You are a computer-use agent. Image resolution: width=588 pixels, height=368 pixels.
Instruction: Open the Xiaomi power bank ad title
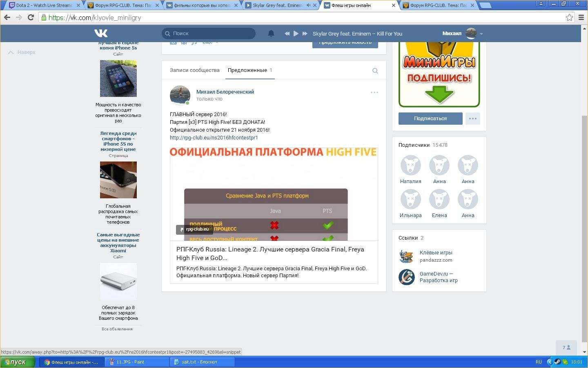click(x=118, y=242)
